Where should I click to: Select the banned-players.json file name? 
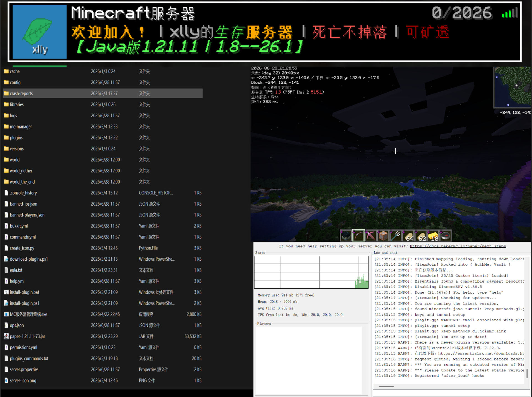[x=27, y=215]
